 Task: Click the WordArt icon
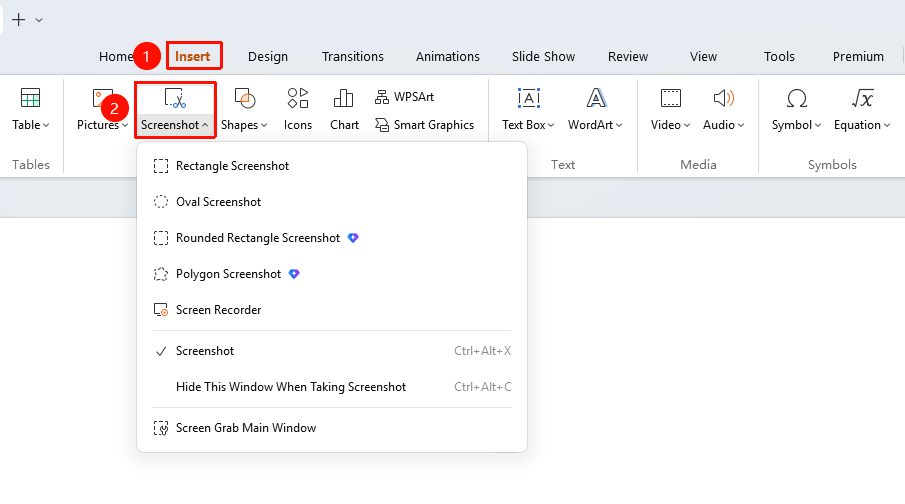tap(596, 98)
